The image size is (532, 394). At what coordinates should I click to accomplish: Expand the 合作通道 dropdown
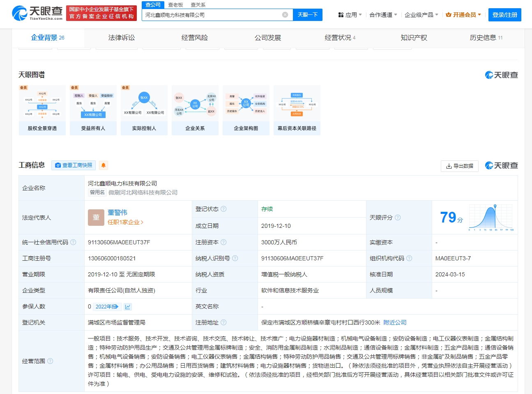[383, 15]
